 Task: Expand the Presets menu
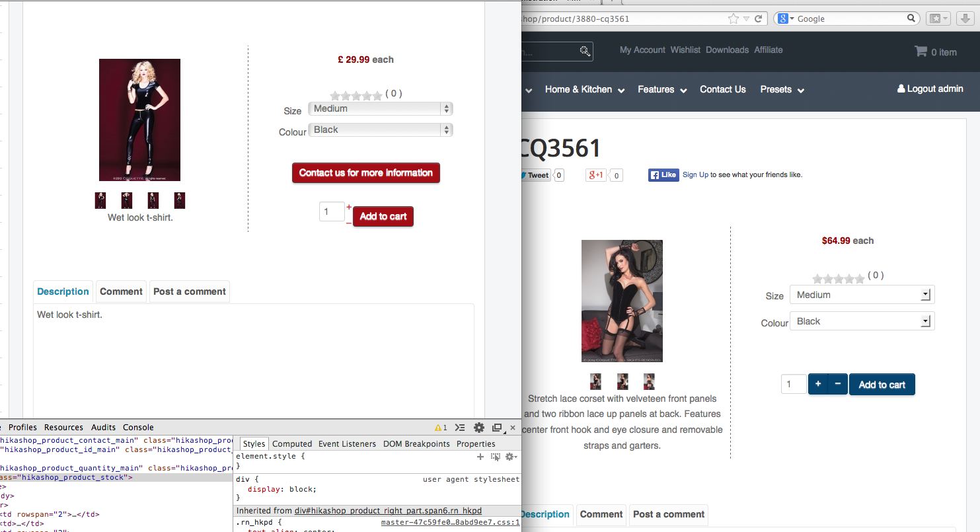pyautogui.click(x=782, y=90)
